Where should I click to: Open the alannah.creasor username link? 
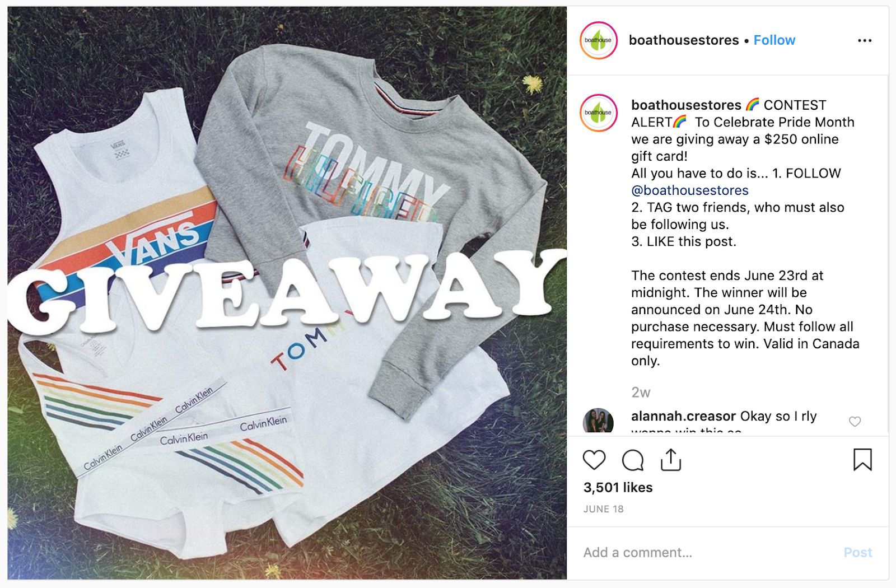pos(683,416)
